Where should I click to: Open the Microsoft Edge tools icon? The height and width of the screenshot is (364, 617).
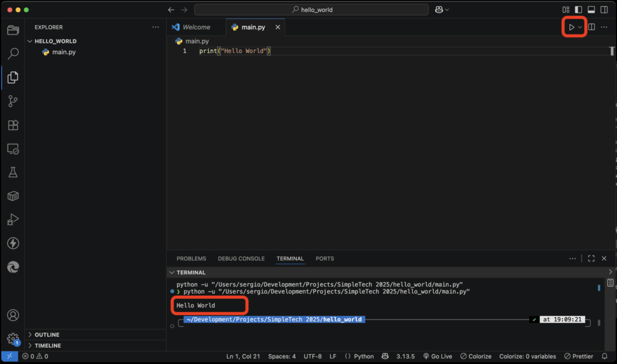13,267
